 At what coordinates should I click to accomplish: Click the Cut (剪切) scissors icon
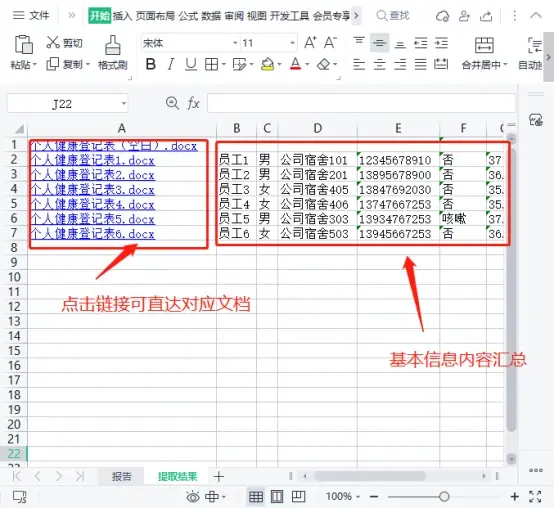(x=53, y=42)
